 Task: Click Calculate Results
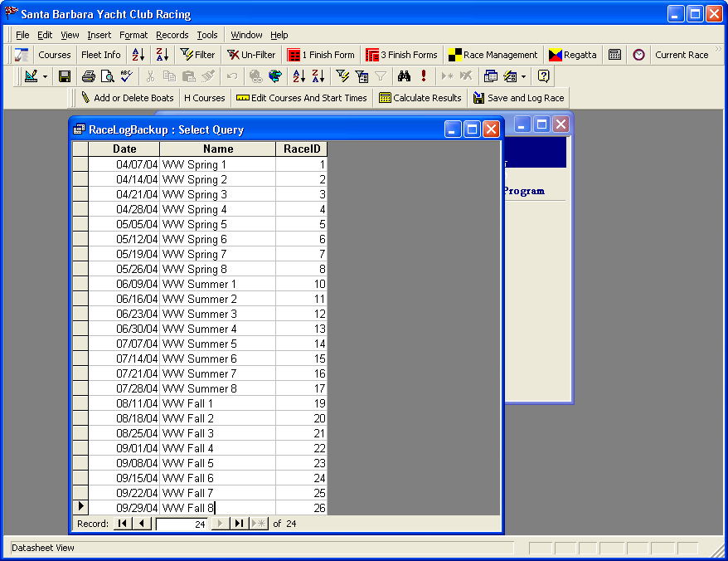click(420, 98)
